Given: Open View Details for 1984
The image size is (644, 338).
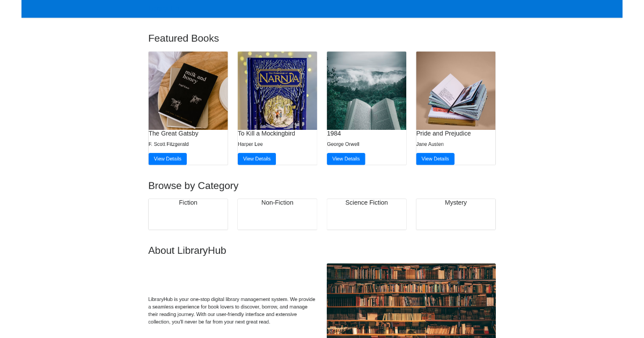Looking at the screenshot, I should 346,159.
